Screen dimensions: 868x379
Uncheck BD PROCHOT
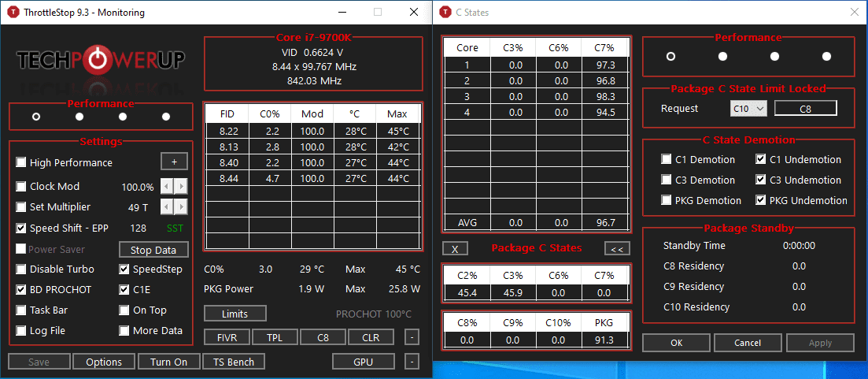tap(21, 289)
